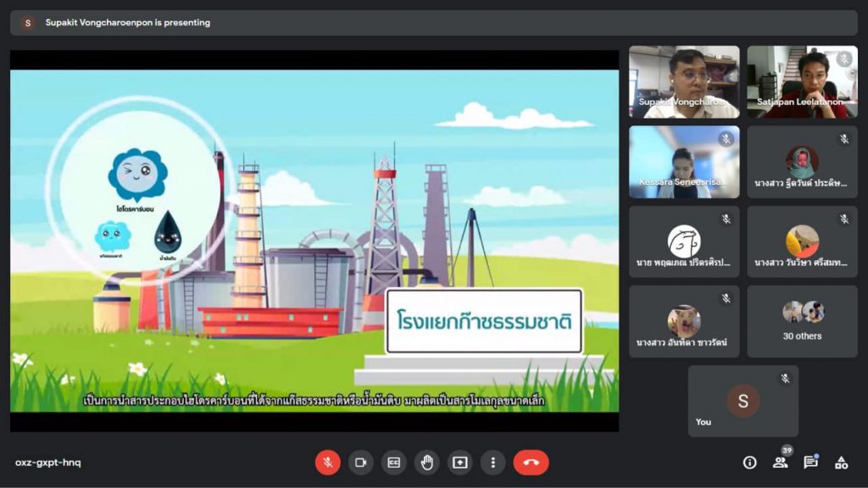
Task: Enable captions using the CC icon
Action: click(393, 463)
